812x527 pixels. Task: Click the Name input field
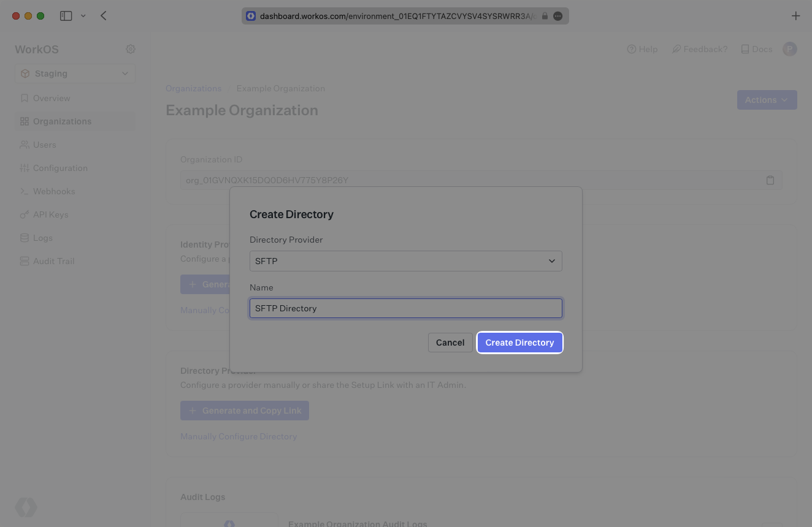405,308
